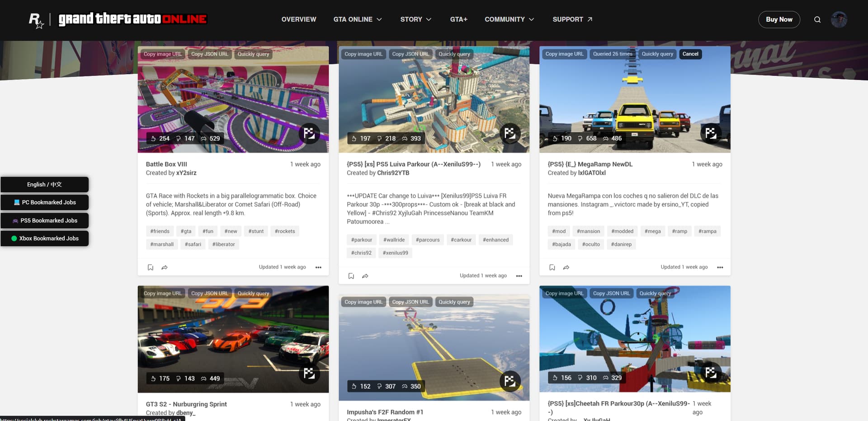
Task: Select the #xenilus99 tag
Action: 396,253
